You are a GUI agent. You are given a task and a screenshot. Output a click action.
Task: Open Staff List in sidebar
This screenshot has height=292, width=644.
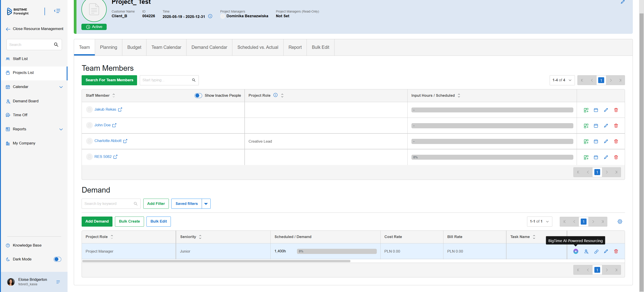(20, 59)
